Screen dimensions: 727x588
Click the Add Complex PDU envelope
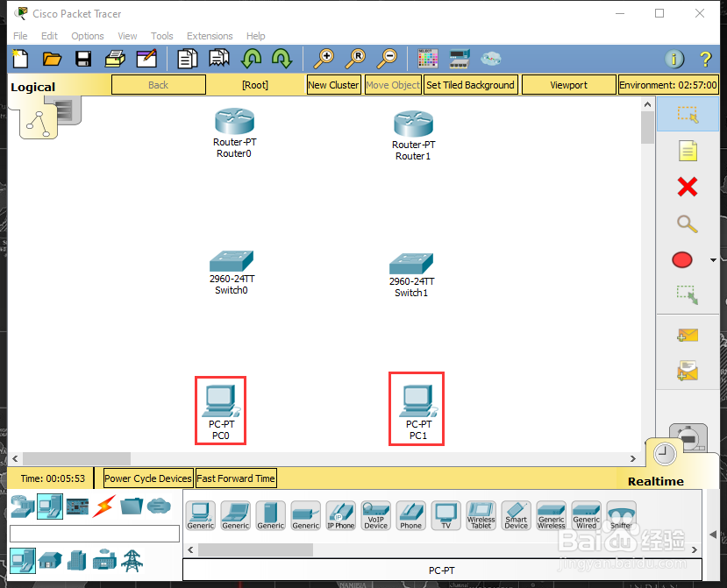click(688, 372)
